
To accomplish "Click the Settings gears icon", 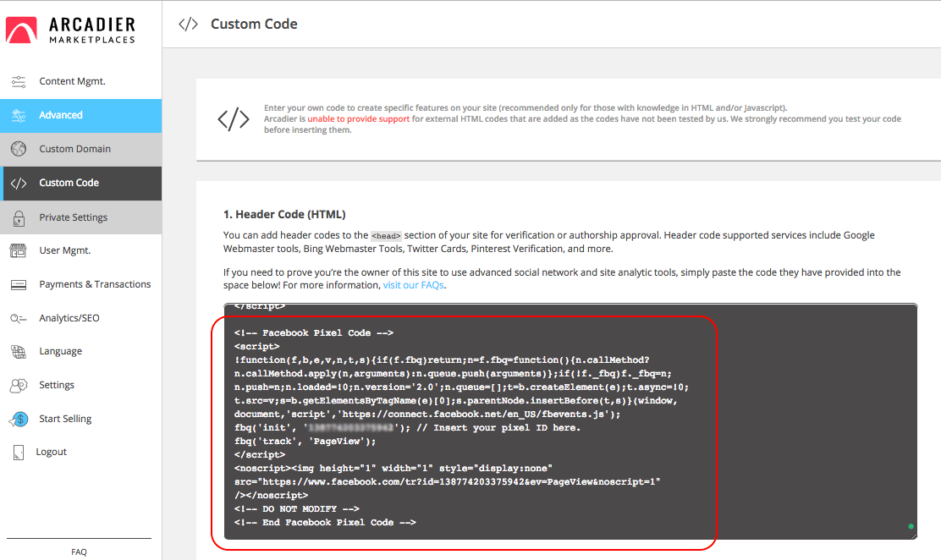I will pos(19,386).
